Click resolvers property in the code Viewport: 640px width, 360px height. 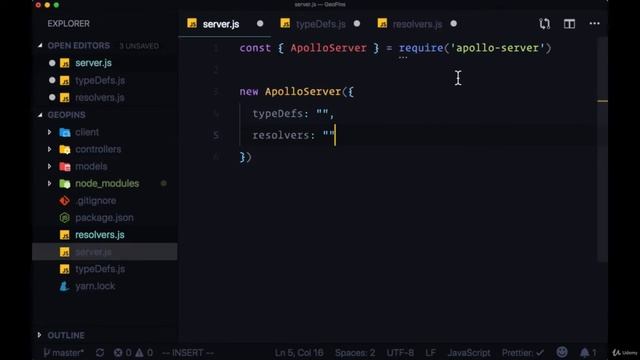[x=280, y=135]
